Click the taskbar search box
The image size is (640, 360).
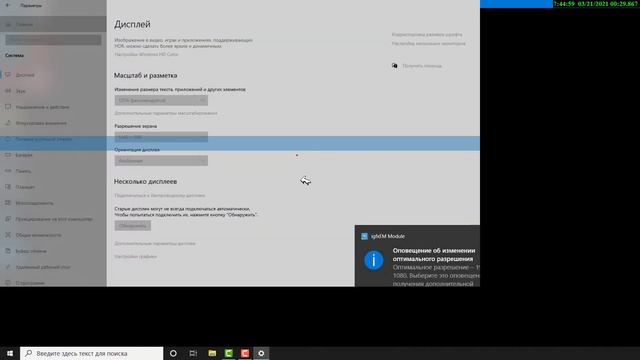click(x=92, y=353)
